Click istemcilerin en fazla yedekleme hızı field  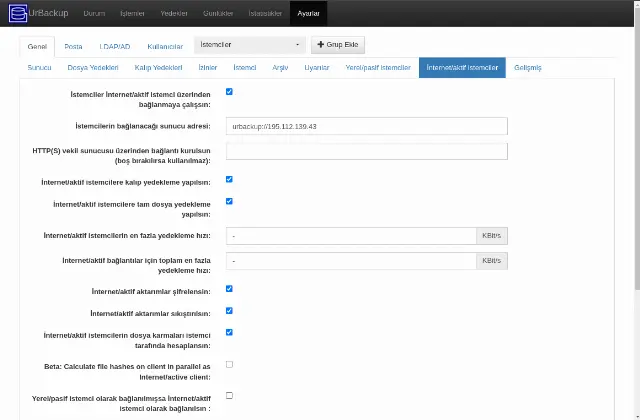351,236
